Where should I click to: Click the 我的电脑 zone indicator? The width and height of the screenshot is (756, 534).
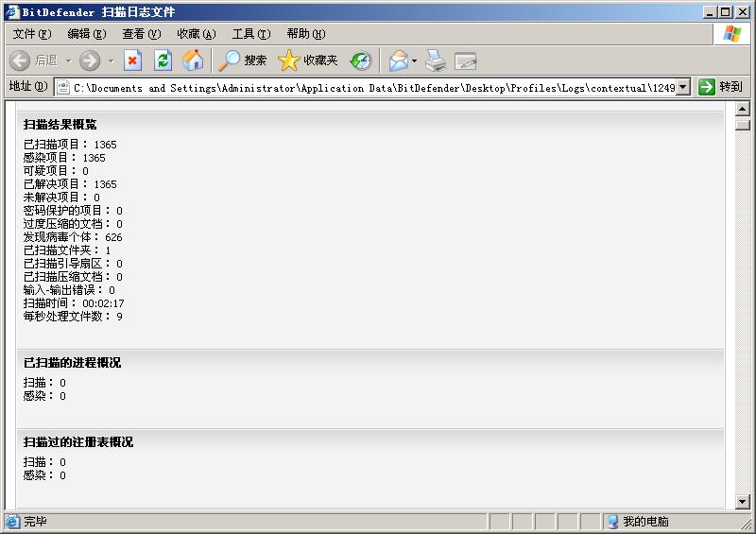tap(639, 522)
